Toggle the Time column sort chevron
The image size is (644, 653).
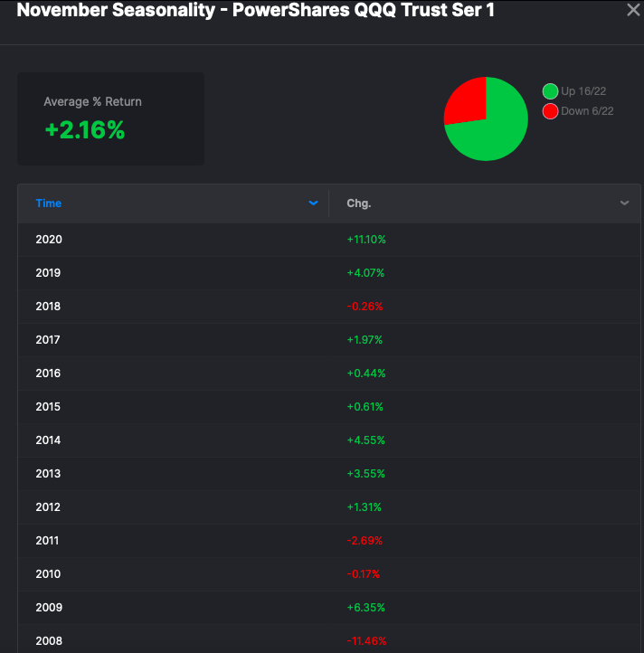point(313,203)
